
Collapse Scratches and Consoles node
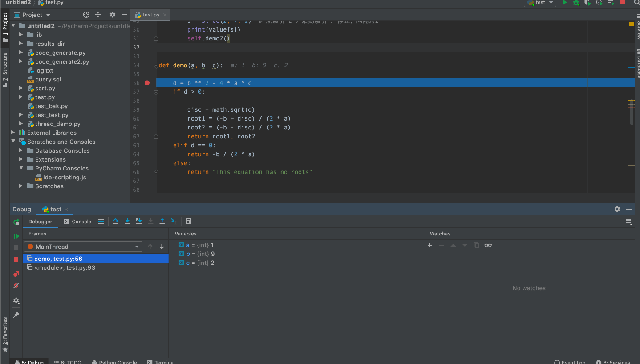13,142
